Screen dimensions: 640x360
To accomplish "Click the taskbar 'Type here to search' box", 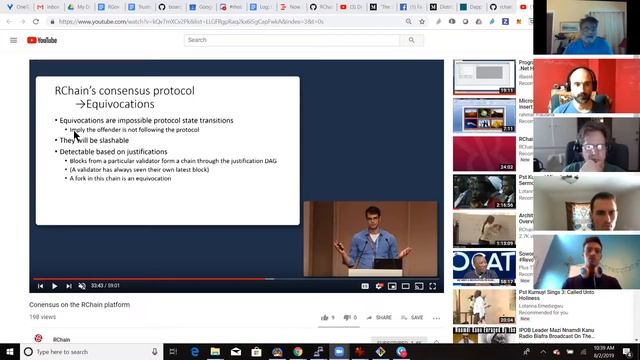I will point(91,351).
